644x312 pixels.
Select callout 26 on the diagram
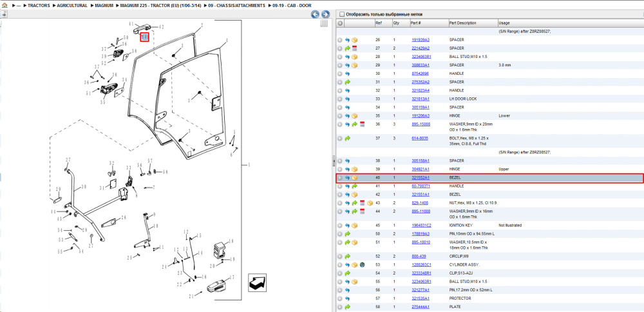click(124, 217)
